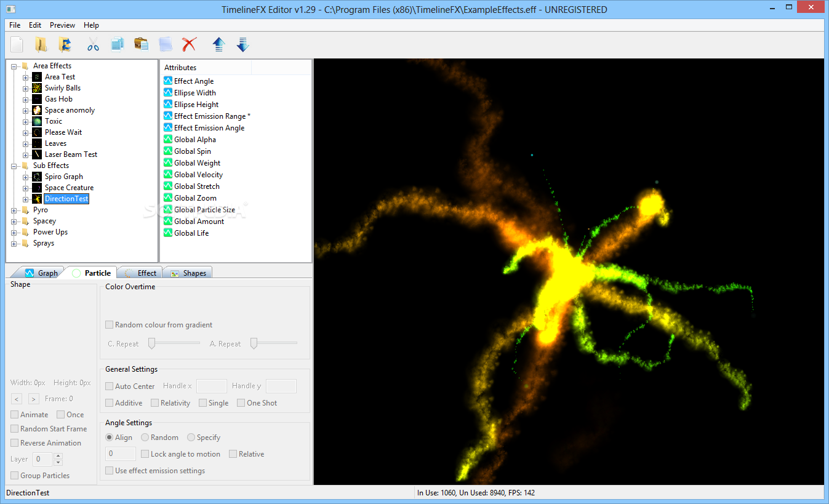Toggle the Relativity checkbox
This screenshot has height=504, width=829.
[154, 403]
